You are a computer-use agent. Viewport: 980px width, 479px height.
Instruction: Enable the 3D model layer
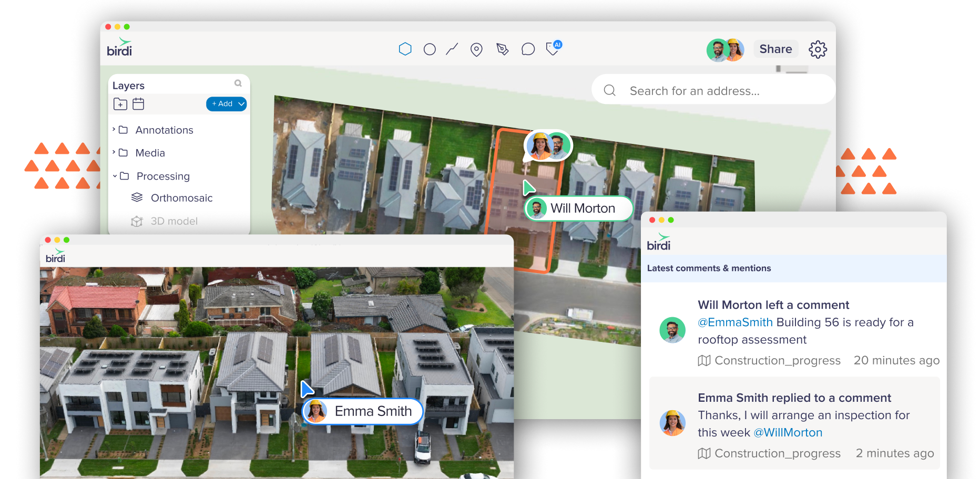click(137, 221)
